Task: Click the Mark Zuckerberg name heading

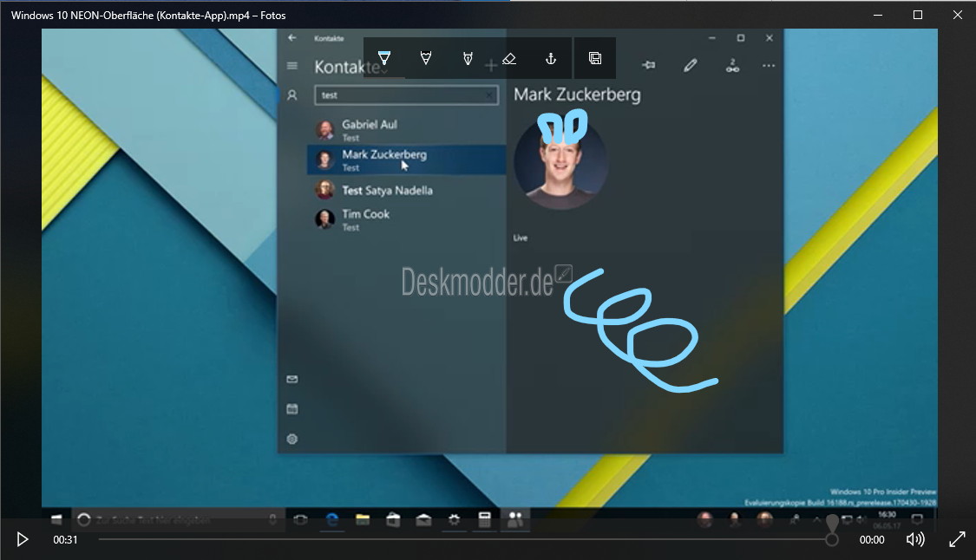Action: pos(577,94)
